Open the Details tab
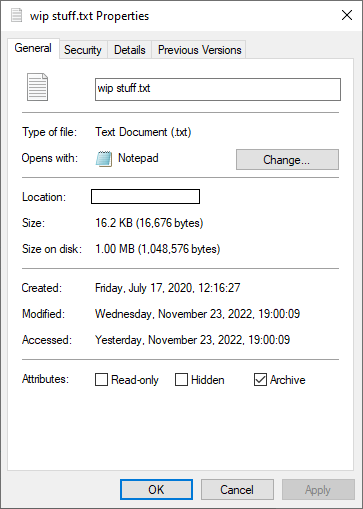Image resolution: width=363 pixels, height=509 pixels. tap(130, 50)
